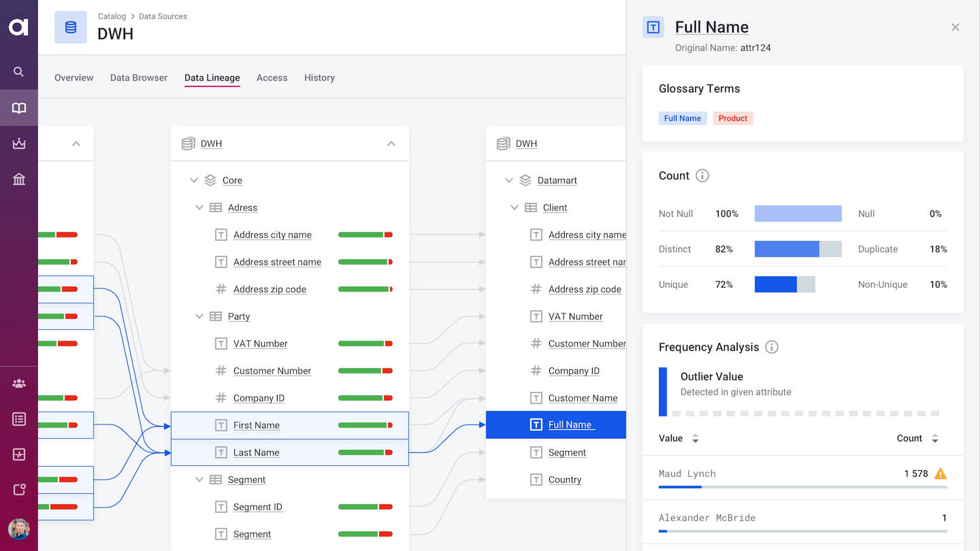
Task: Click the Full Name attribute type icon in panel header
Action: pyautogui.click(x=653, y=27)
